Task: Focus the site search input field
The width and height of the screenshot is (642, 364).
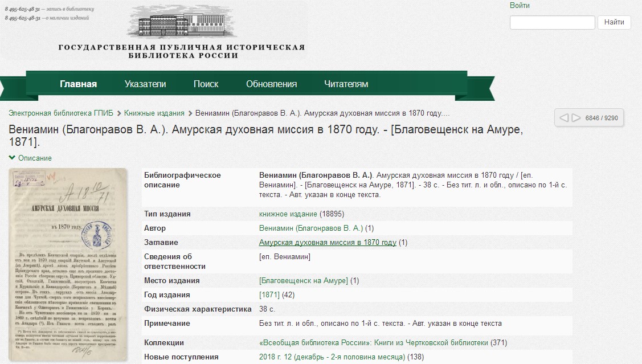Action: click(x=553, y=22)
